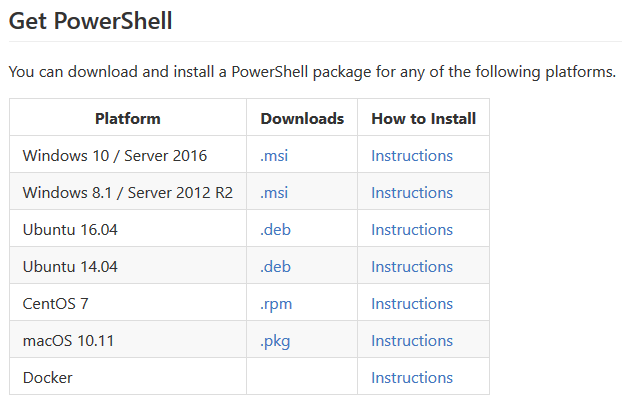Download the .deb for Ubuntu 14.04

tap(275, 266)
